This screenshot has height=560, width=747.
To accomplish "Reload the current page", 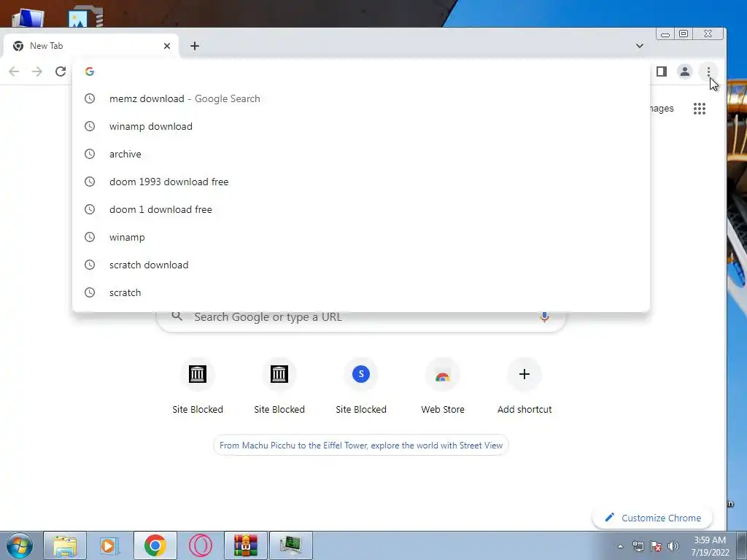I will pyautogui.click(x=61, y=71).
